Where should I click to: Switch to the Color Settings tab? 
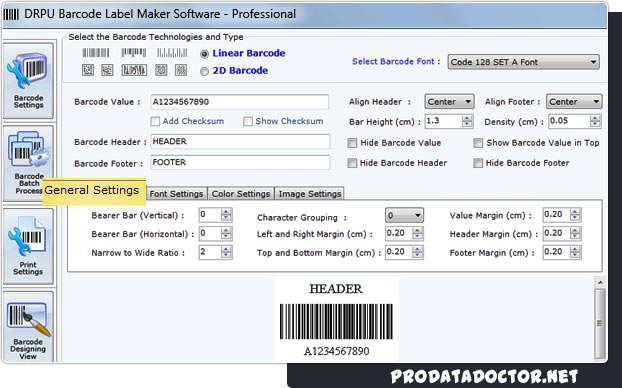point(241,194)
